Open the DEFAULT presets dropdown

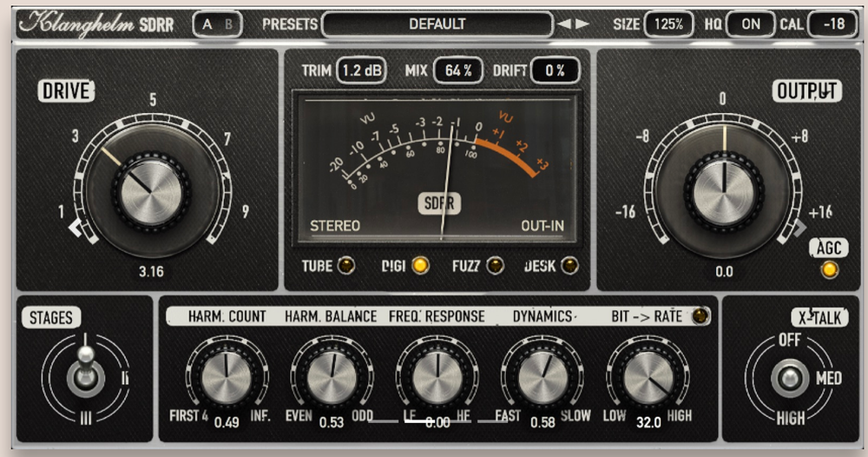[x=437, y=24]
